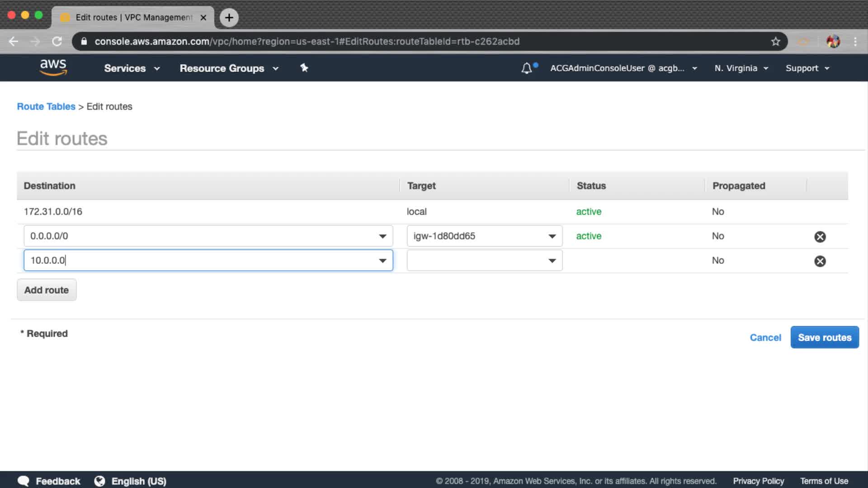Delete the 10.0.0.0 route row

click(820, 261)
